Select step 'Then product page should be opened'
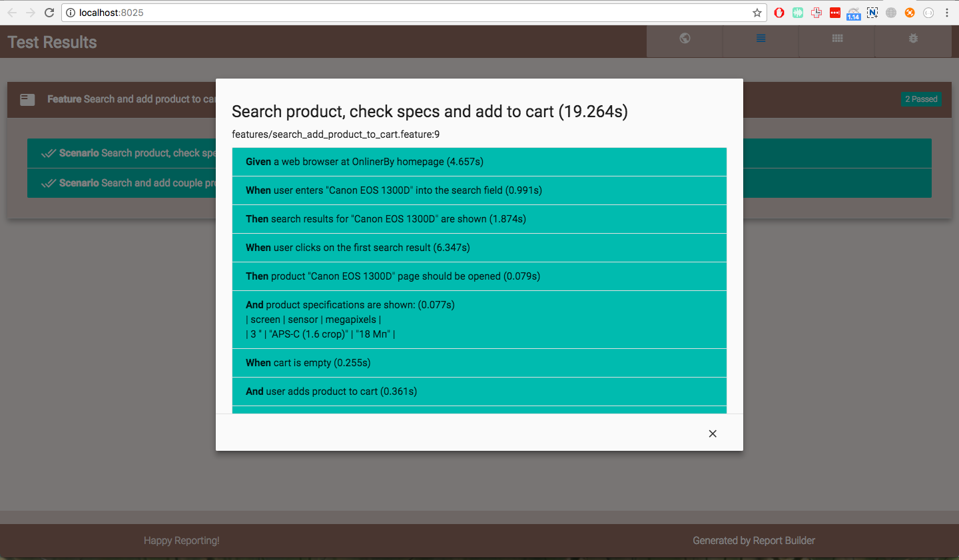959x560 pixels. [479, 276]
